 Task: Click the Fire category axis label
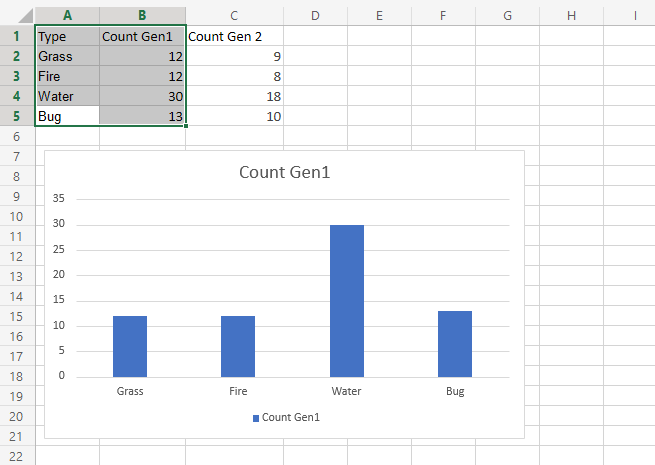tap(238, 391)
